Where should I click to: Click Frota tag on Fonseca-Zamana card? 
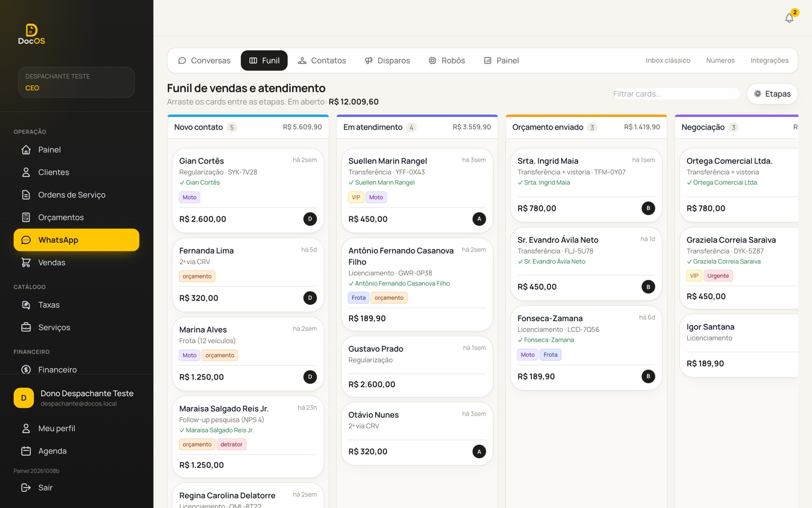click(x=551, y=355)
